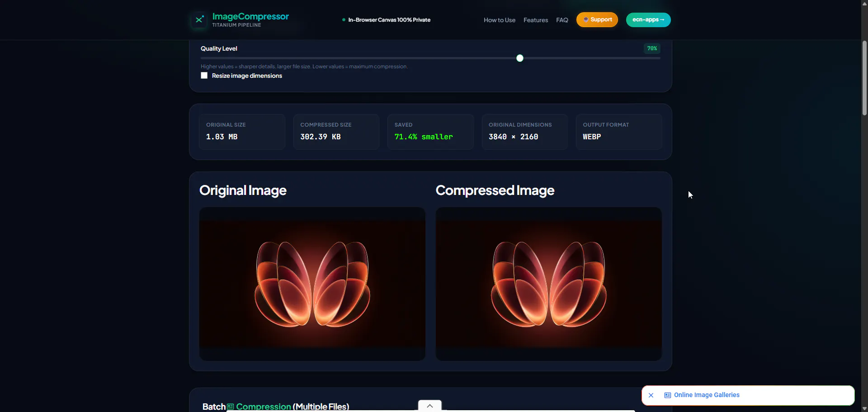Click the Online Image Galleries ad icon
Image resolution: width=868 pixels, height=412 pixels.
coord(668,395)
